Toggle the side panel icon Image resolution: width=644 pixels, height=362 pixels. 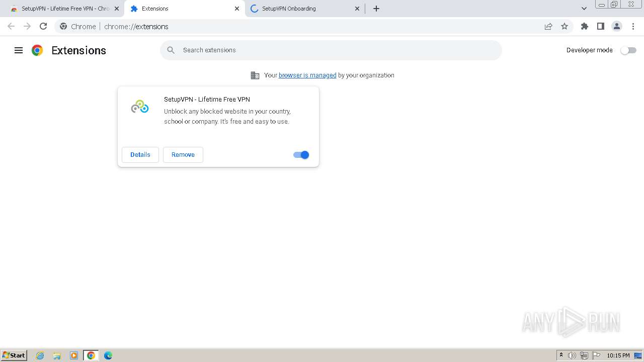point(601,26)
